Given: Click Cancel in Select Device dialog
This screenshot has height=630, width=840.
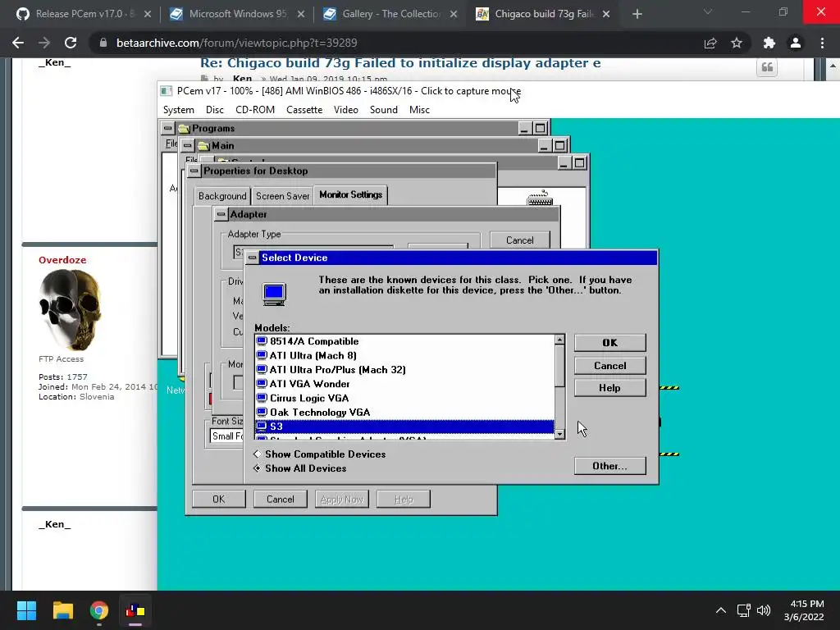Looking at the screenshot, I should (609, 366).
